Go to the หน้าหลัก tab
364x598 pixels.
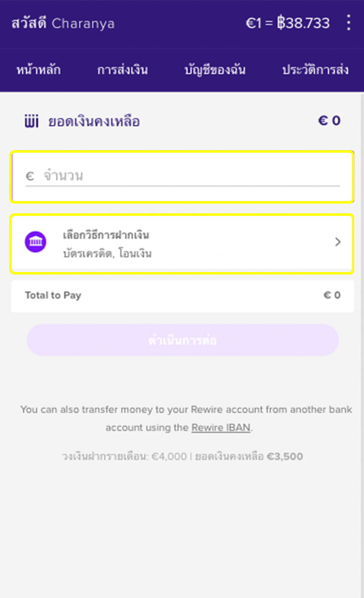(x=39, y=70)
